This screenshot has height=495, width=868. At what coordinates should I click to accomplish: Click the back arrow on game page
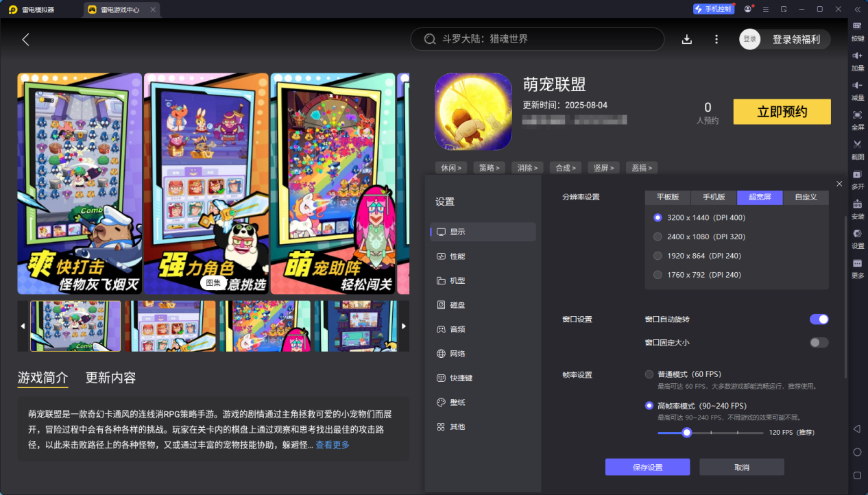(x=25, y=39)
